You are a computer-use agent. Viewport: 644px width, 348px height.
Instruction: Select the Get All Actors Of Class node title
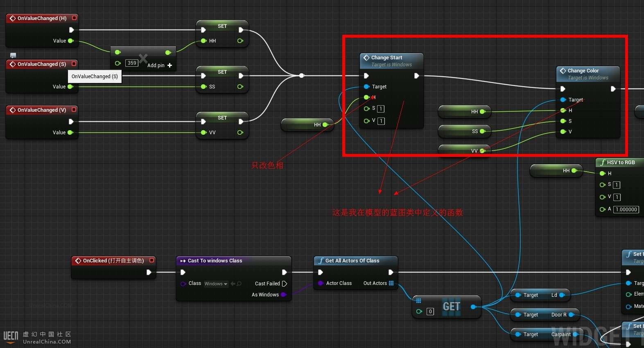click(x=352, y=261)
